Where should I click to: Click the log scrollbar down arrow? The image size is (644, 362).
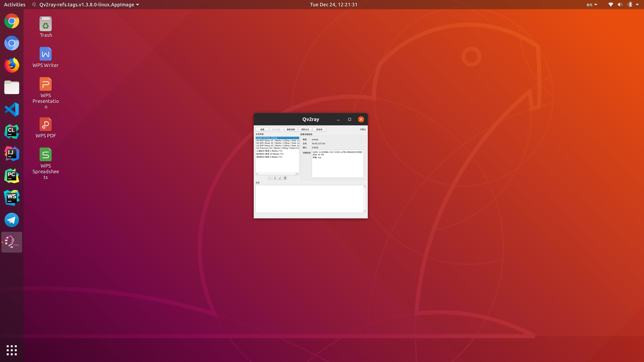tap(364, 211)
